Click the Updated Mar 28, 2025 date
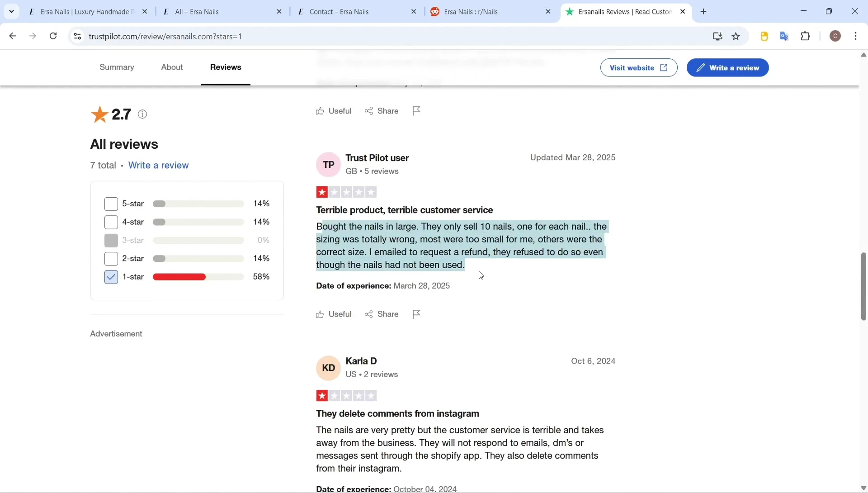Viewport: 868px width, 493px height. click(573, 157)
